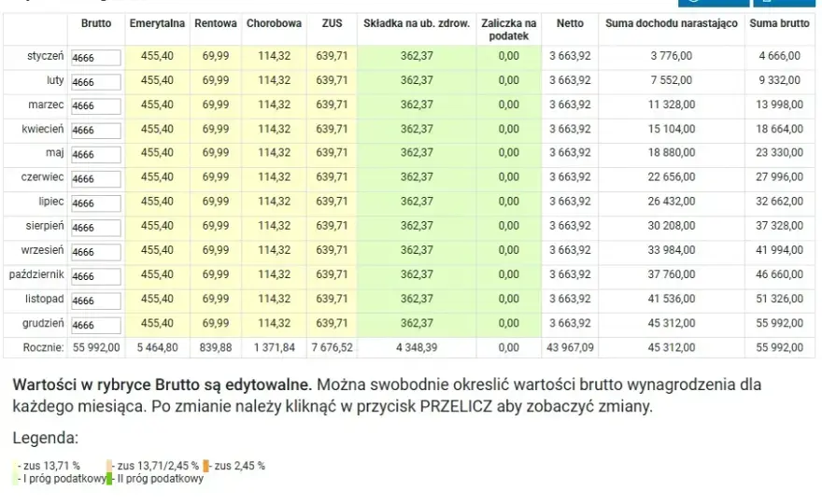
Task: Click the orange zus 2,45 % legend swatch
Action: pos(206,466)
